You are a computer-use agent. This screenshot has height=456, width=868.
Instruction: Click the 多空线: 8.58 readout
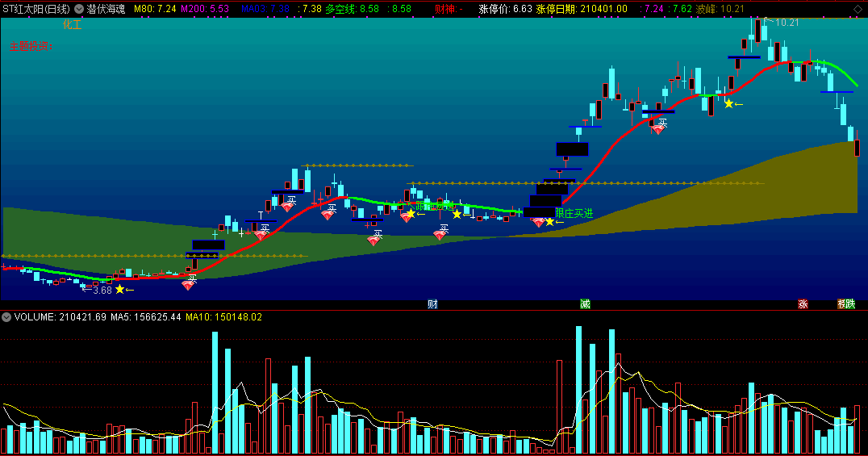pyautogui.click(x=352, y=9)
